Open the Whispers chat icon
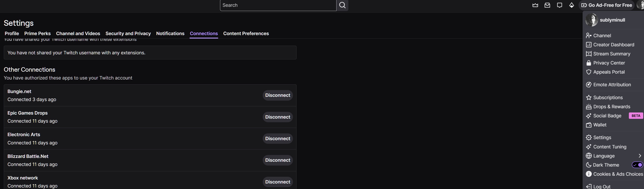Image resolution: width=644 pixels, height=189 pixels. coord(559,5)
